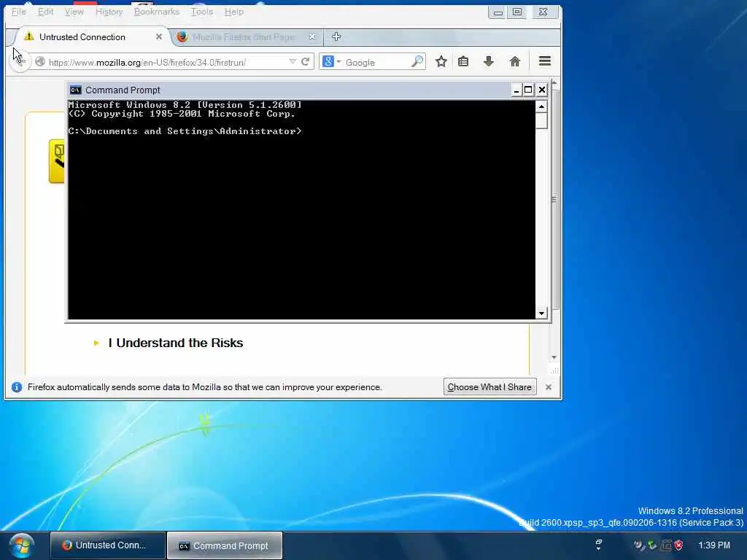The width and height of the screenshot is (747, 560).
Task: Open the Bookmarks menu
Action: [x=157, y=12]
